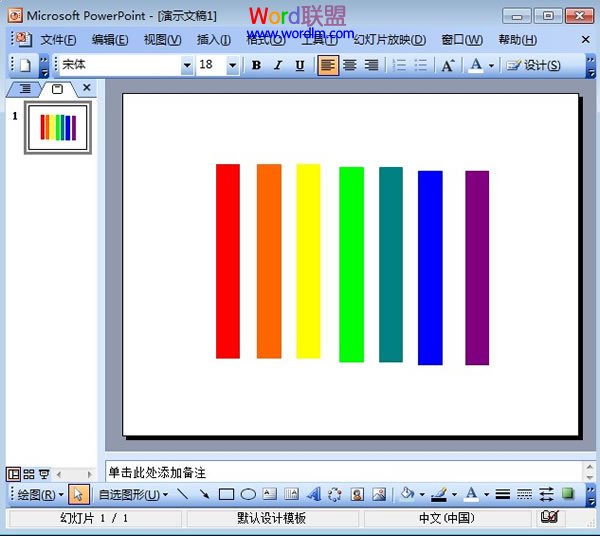Open the drawing toolbar font color dropdown arrow
The height and width of the screenshot is (536, 600).
(x=486, y=495)
